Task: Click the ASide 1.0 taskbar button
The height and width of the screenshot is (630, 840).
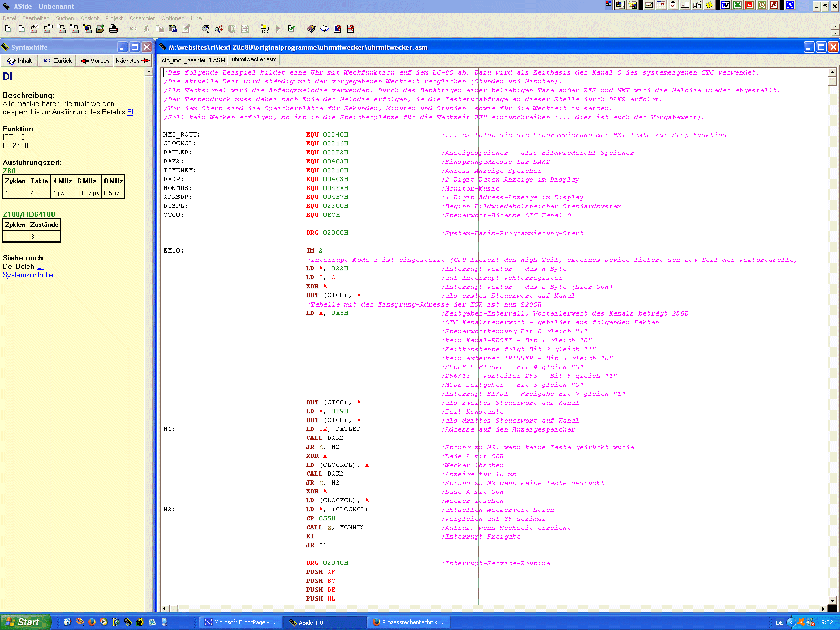Action: pyautogui.click(x=324, y=622)
